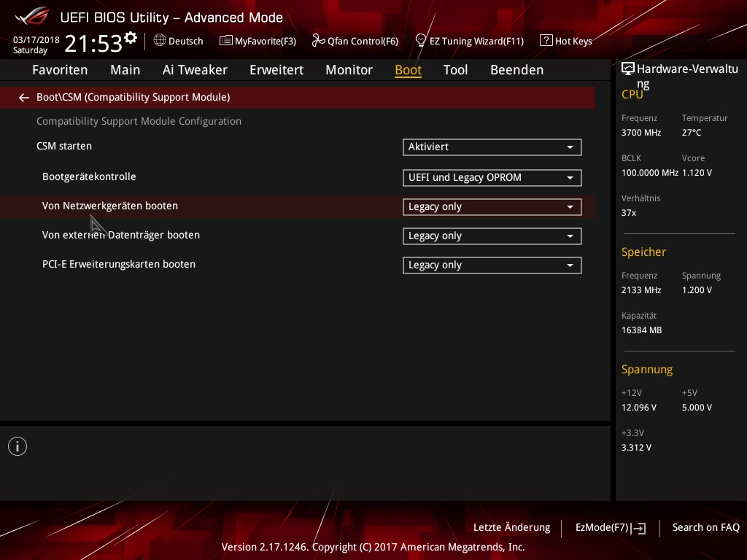This screenshot has width=747, height=560.
Task: Click the back arrow beside Boot\CSM
Action: coord(24,98)
